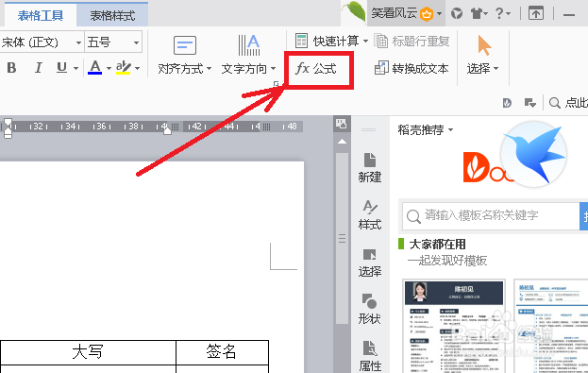Open the help question mark menu
588x373 pixels.
(502, 14)
